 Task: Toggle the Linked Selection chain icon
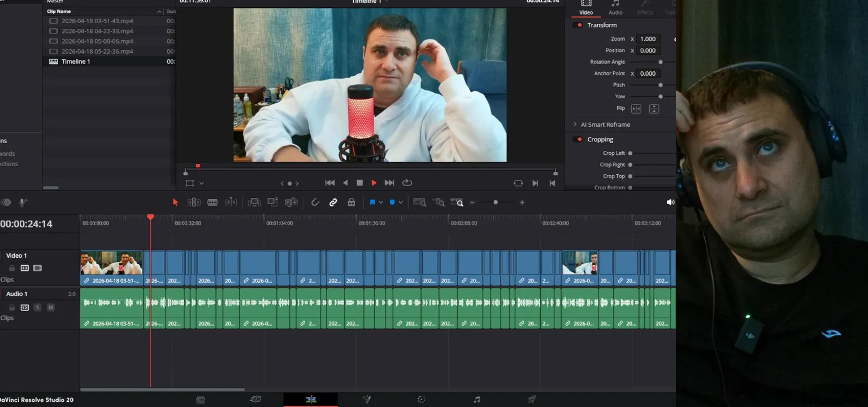[333, 202]
